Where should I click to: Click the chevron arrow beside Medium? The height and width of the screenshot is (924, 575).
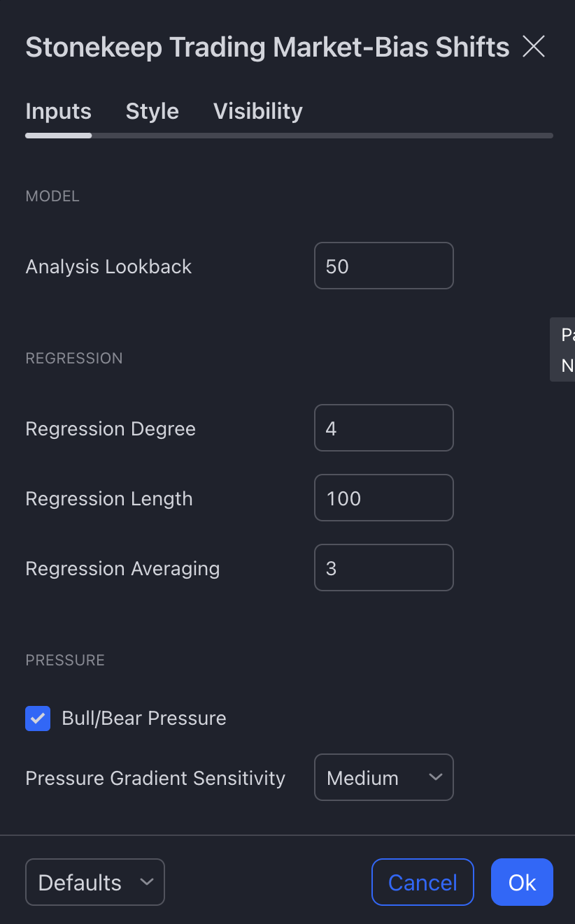(x=435, y=777)
